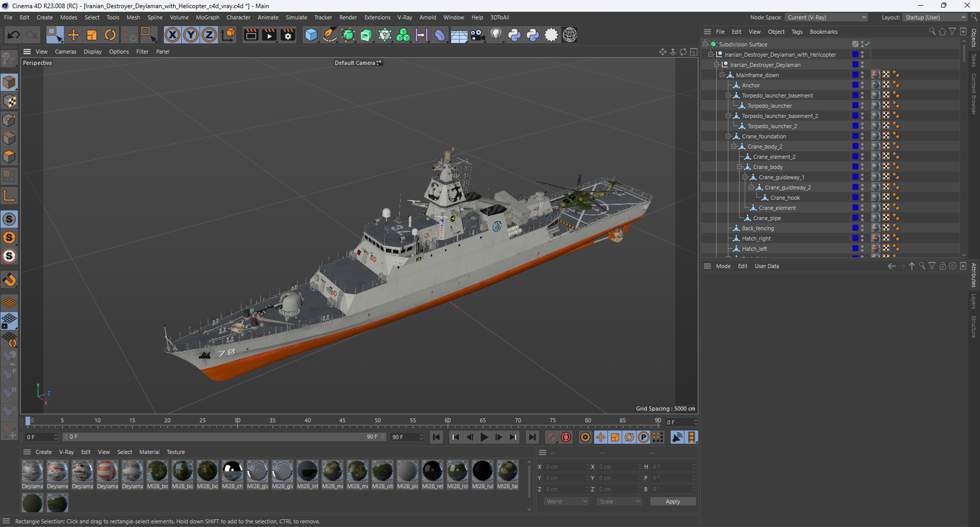980x527 pixels.
Task: Collapse the Crane_foundation node
Action: 728,136
